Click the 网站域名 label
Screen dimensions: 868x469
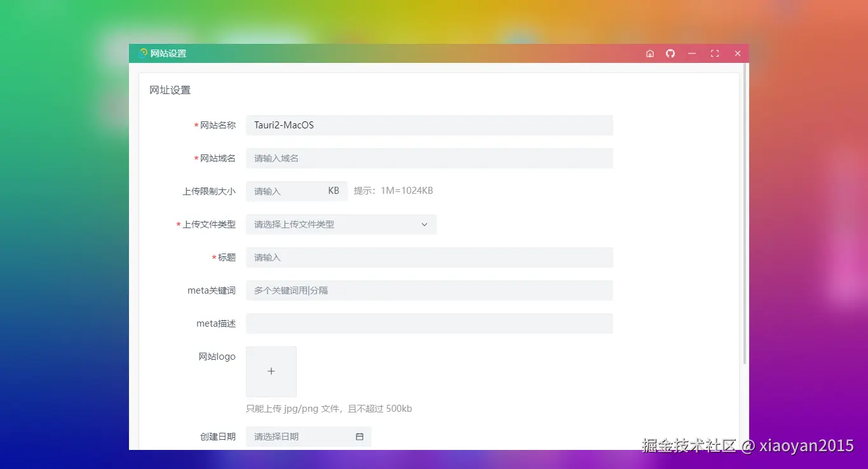click(218, 158)
